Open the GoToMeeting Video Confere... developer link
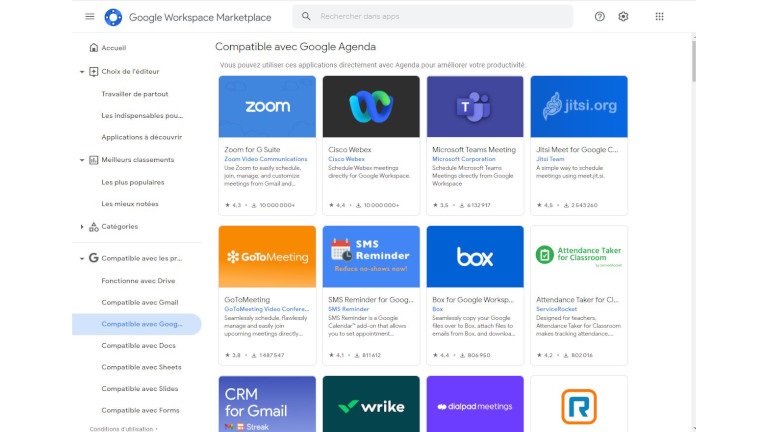Viewport: 768px width, 432px height. [x=266, y=309]
